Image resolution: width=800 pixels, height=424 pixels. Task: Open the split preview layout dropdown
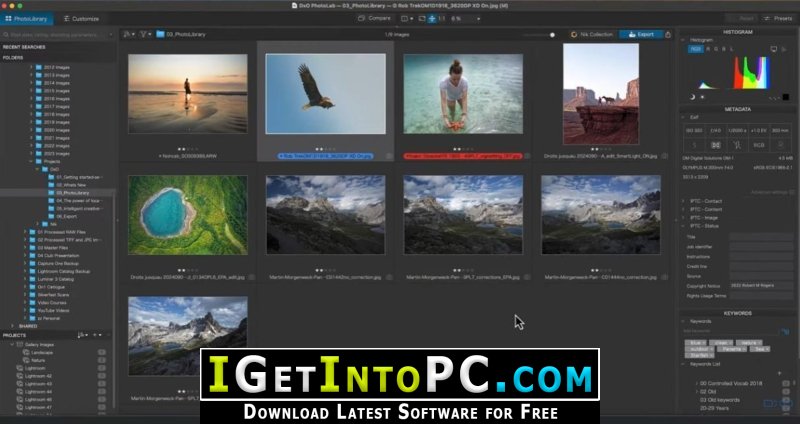(407, 19)
